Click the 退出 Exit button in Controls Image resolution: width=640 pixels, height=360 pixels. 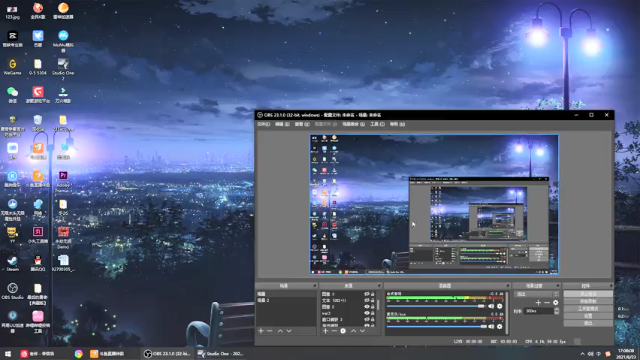588,323
